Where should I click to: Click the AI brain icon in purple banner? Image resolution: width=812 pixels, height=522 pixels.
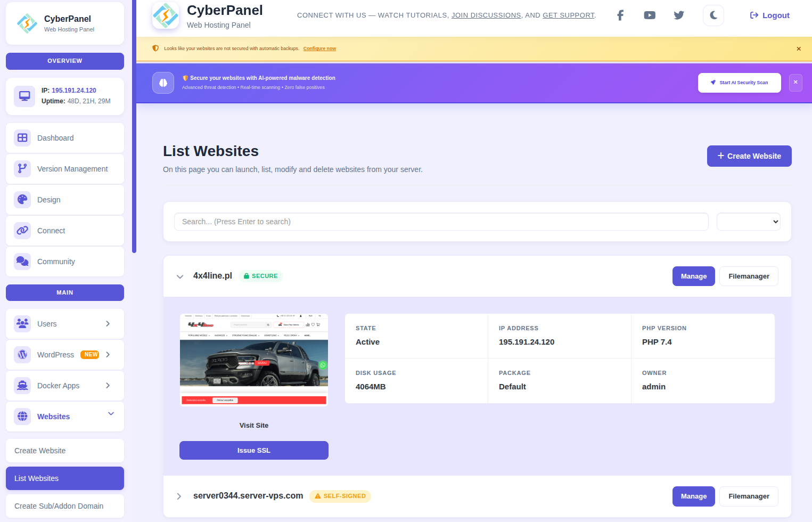(163, 83)
